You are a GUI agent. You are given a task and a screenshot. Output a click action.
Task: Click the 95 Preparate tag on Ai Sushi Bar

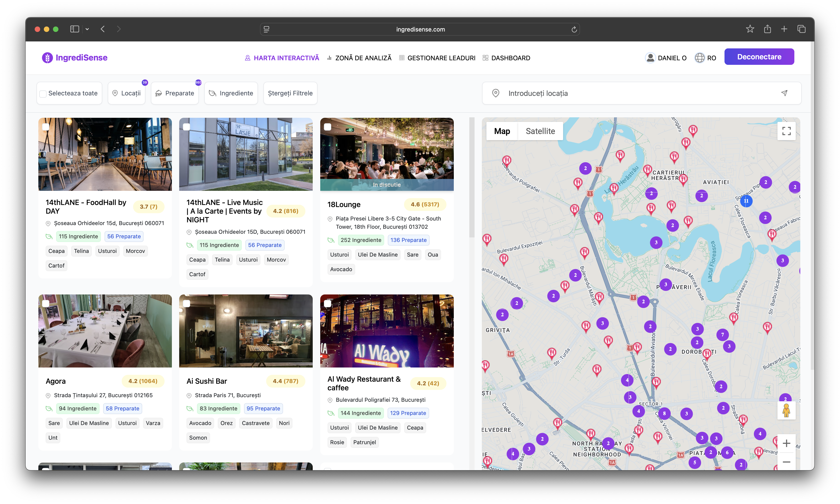click(263, 409)
